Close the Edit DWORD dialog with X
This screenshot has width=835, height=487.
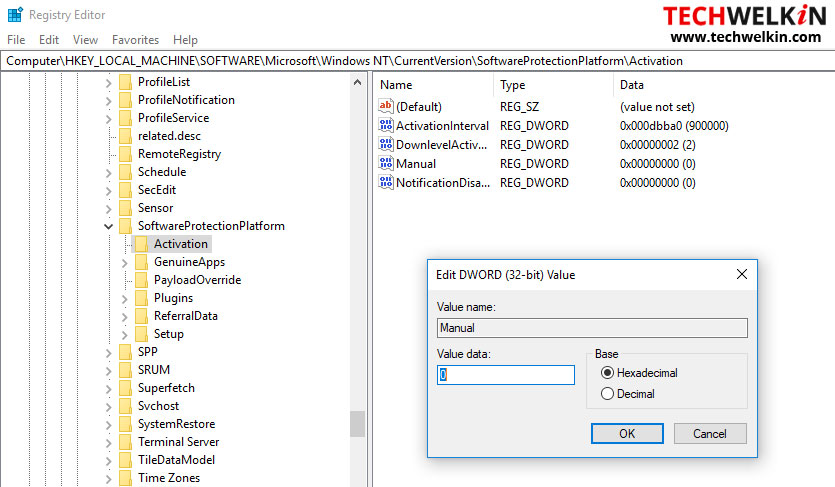(x=742, y=274)
